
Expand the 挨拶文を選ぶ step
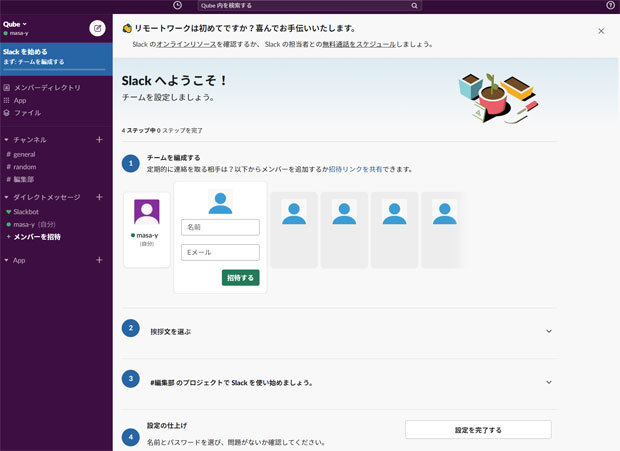coord(548,331)
